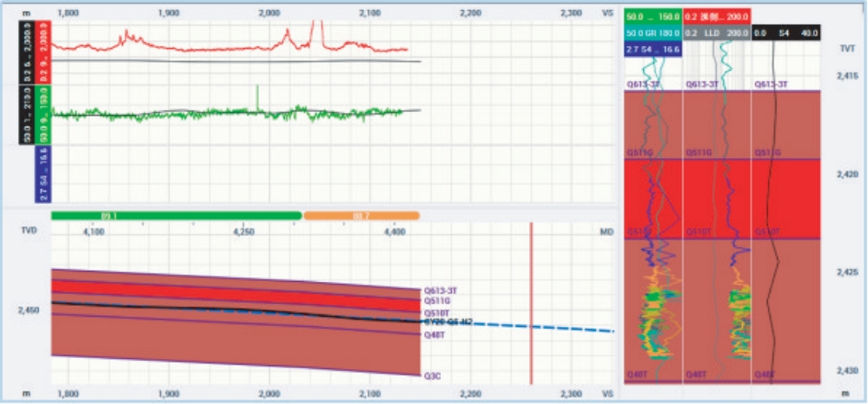Select the orange 88.7 dip segment bar

362,215
